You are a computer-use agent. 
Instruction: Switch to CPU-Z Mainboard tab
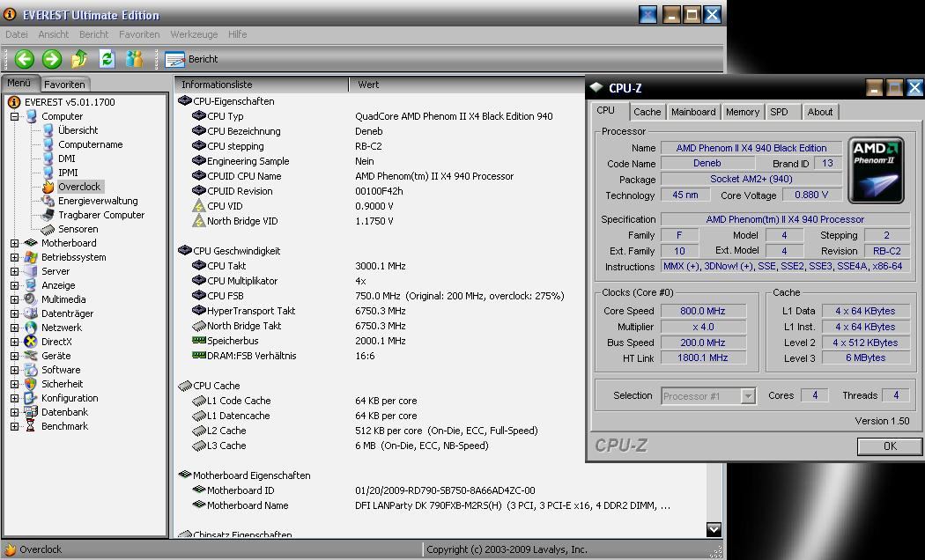[693, 112]
